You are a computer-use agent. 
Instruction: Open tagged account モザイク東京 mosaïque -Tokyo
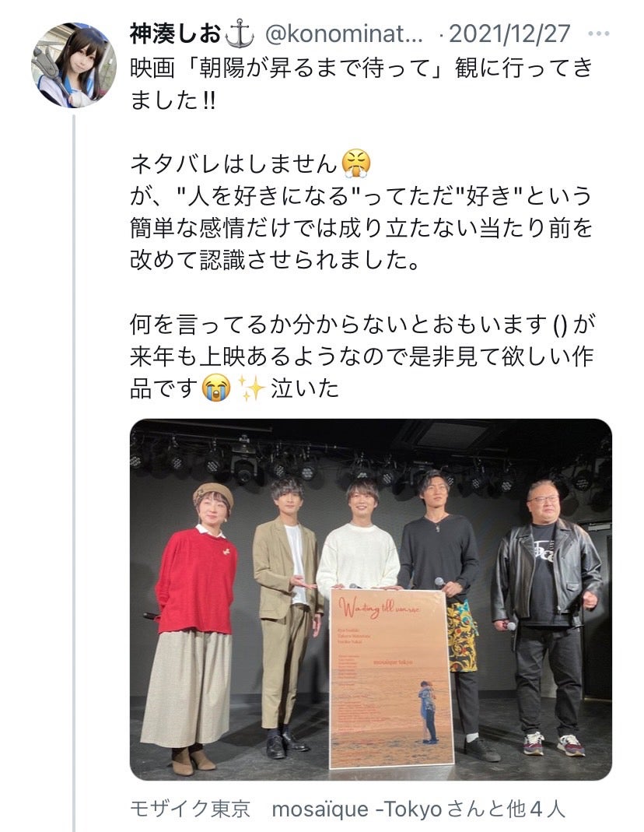286,809
